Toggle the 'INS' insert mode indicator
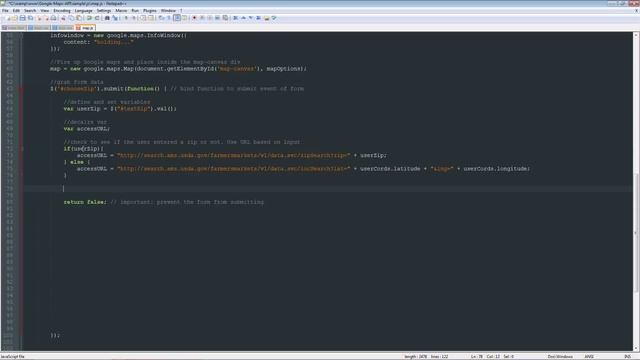 click(627, 357)
